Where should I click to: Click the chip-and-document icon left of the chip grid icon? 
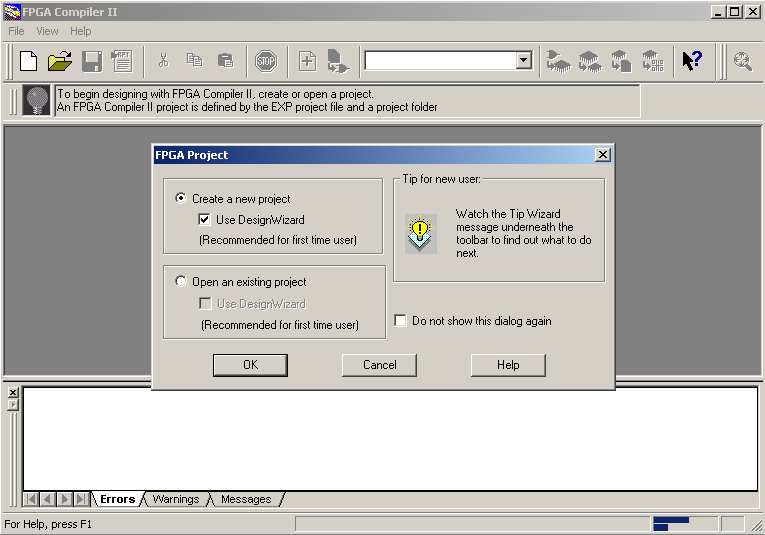pos(621,61)
